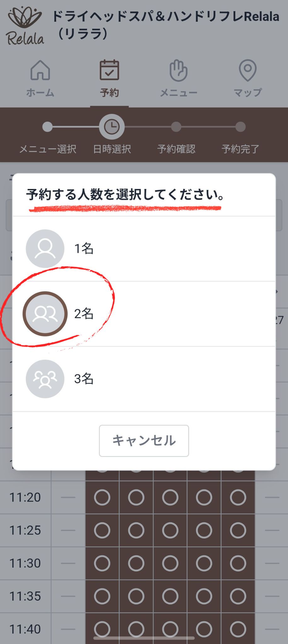The image size is (288, 644).
Task: Tap the 予約完了 step dot
Action: click(240, 127)
